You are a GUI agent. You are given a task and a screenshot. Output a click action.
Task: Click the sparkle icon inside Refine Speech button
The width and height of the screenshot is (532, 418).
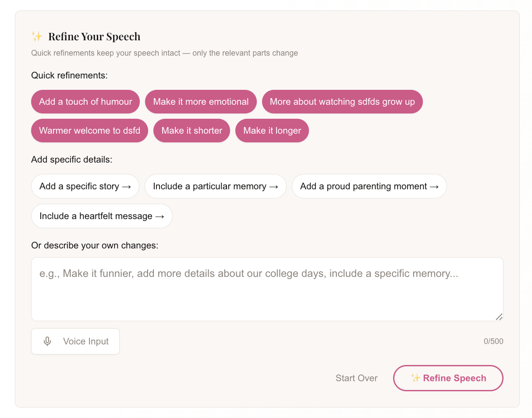(x=415, y=378)
